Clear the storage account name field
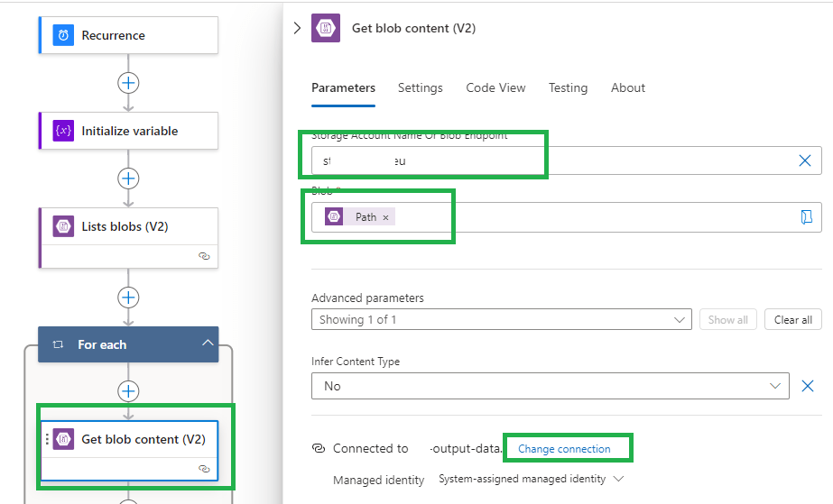 (x=805, y=160)
